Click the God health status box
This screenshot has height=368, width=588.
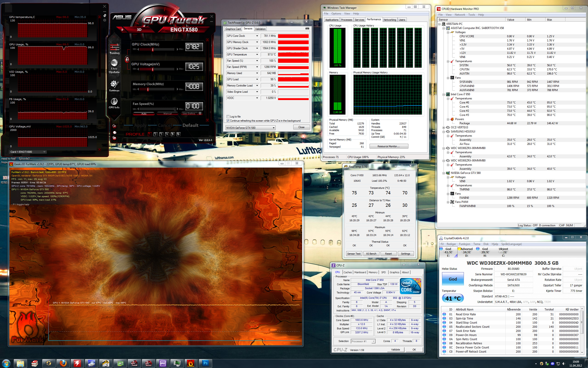click(453, 279)
